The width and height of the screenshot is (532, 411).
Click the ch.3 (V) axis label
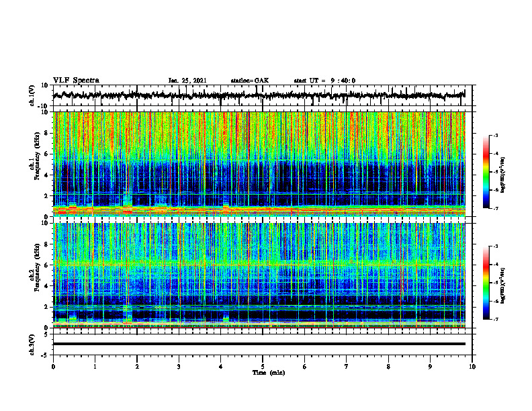click(x=32, y=345)
